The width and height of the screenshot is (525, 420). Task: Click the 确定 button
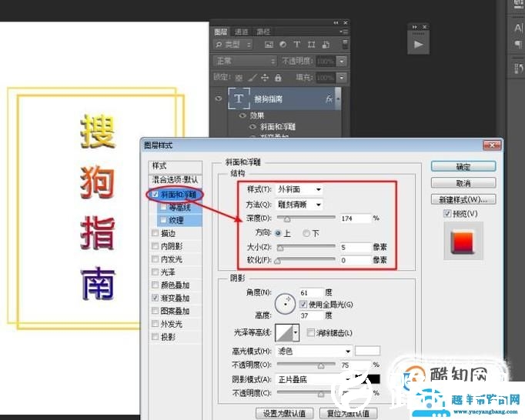click(463, 167)
